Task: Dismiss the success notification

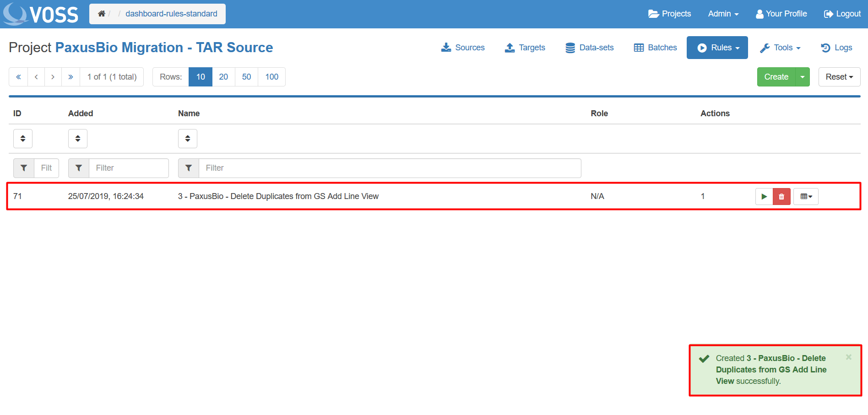Action: 848,357
